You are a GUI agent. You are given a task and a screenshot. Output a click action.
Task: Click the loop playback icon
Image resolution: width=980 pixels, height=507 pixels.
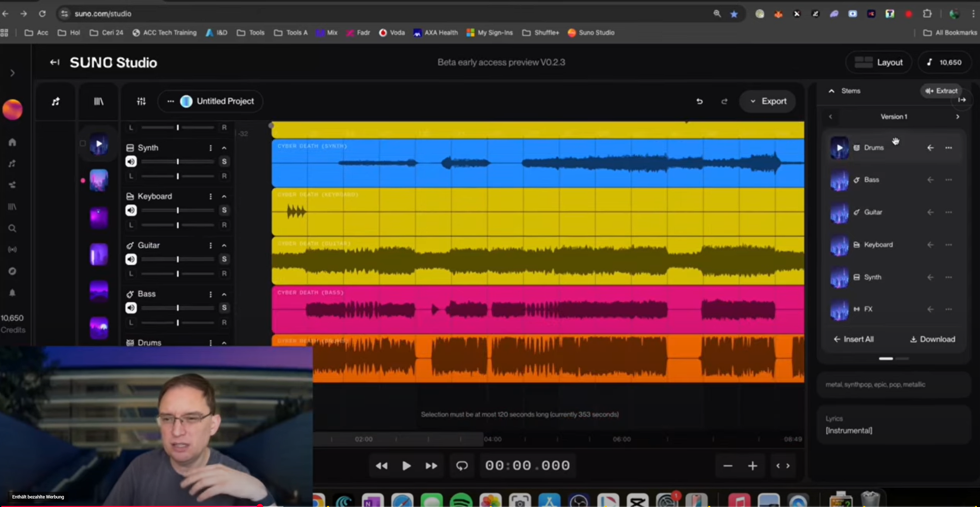pyautogui.click(x=461, y=465)
